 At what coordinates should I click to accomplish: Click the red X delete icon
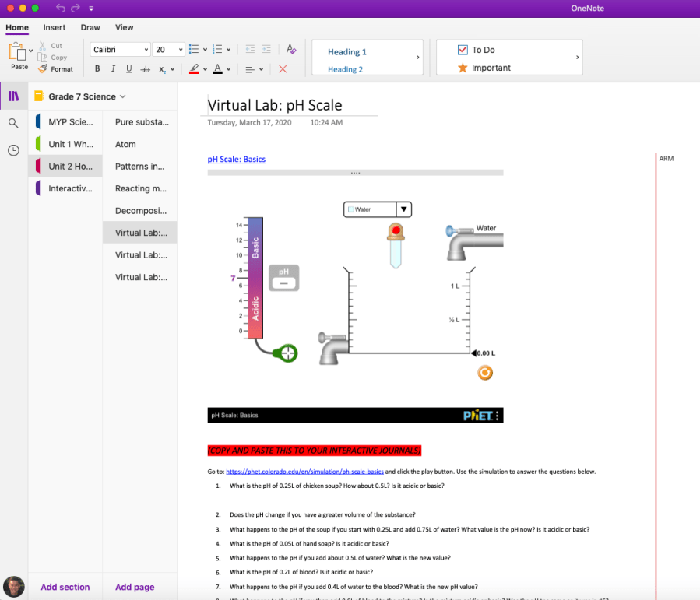point(283,69)
